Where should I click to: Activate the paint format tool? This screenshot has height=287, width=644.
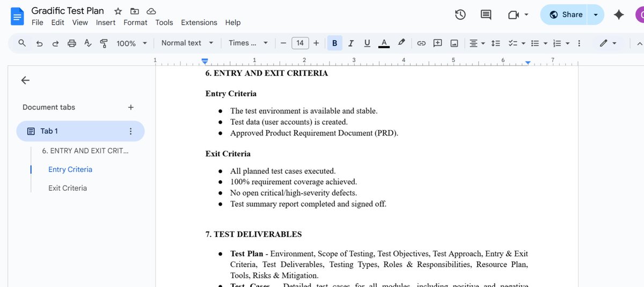click(104, 43)
